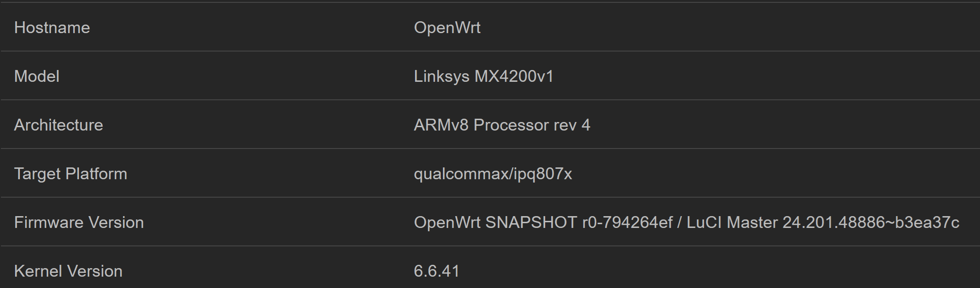Select the 6.6.41 kernel version value
The height and width of the screenshot is (288, 980).
point(437,271)
